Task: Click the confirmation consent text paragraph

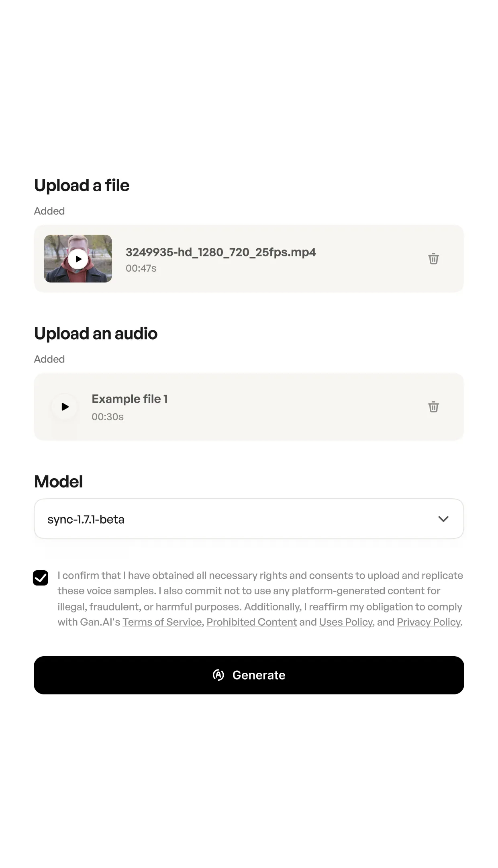Action: [260, 599]
